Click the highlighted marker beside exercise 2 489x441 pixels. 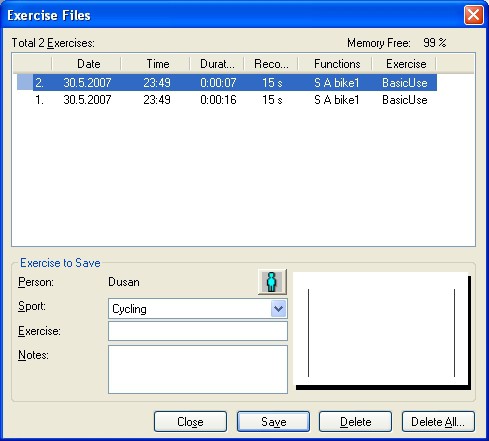[x=25, y=82]
